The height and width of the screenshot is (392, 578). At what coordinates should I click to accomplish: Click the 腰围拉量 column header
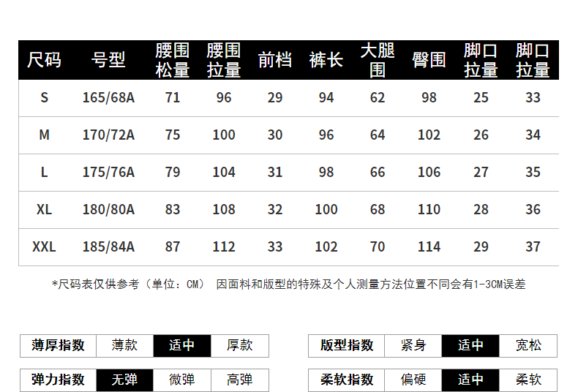[x=223, y=60]
